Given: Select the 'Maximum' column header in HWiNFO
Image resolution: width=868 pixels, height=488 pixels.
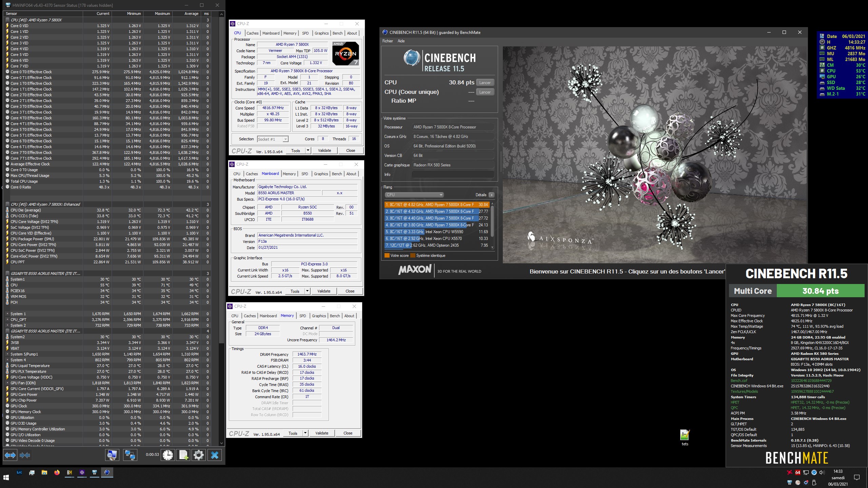Looking at the screenshot, I should [x=158, y=14].
